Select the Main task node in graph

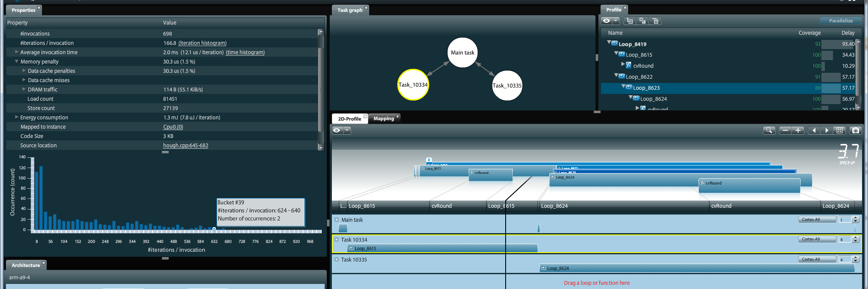click(462, 52)
